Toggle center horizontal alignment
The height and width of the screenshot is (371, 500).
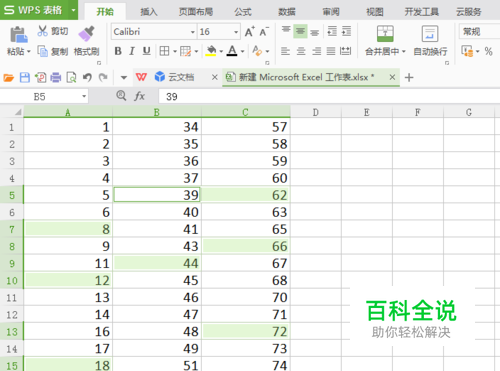tap(301, 51)
